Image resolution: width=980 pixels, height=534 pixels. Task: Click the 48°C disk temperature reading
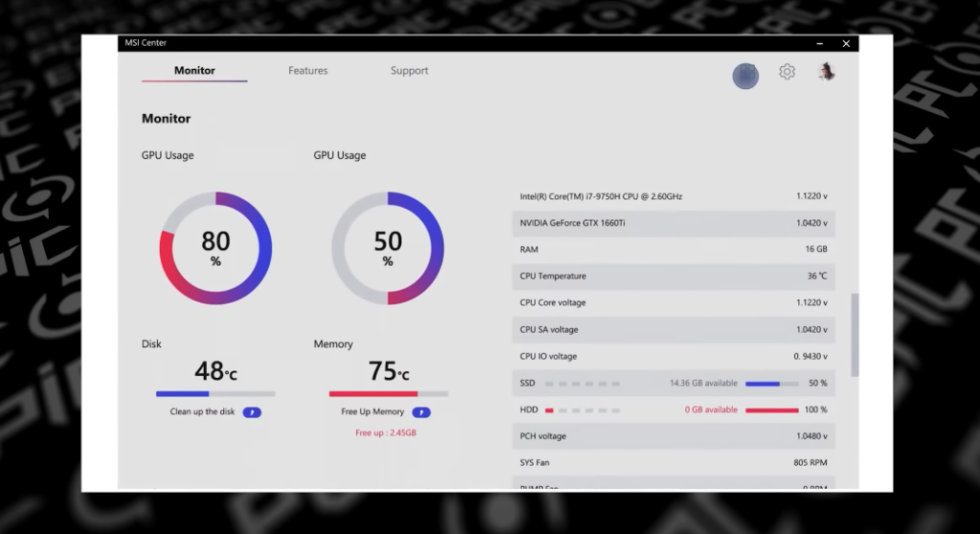click(215, 371)
